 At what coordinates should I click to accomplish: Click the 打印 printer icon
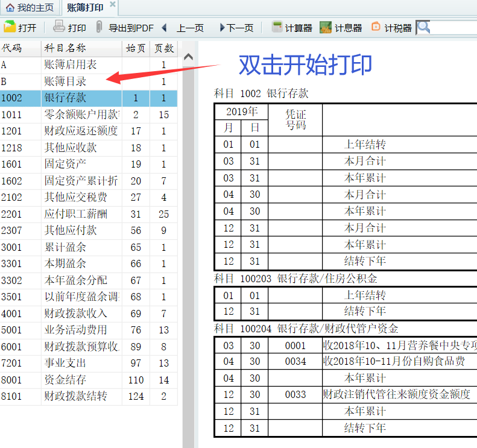tap(59, 27)
